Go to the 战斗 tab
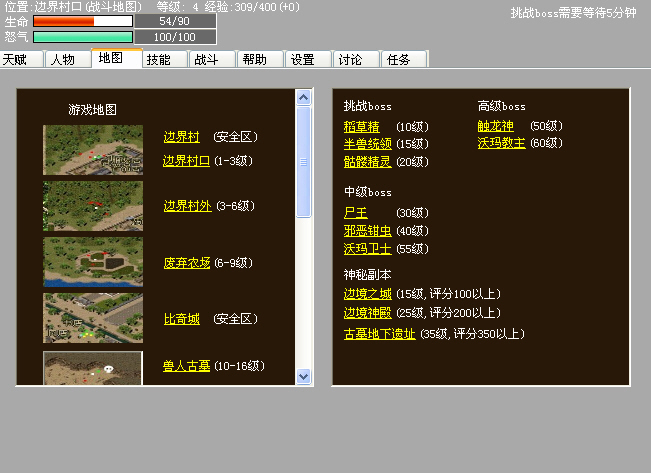Screen dimensions: 651x473 coord(206,59)
